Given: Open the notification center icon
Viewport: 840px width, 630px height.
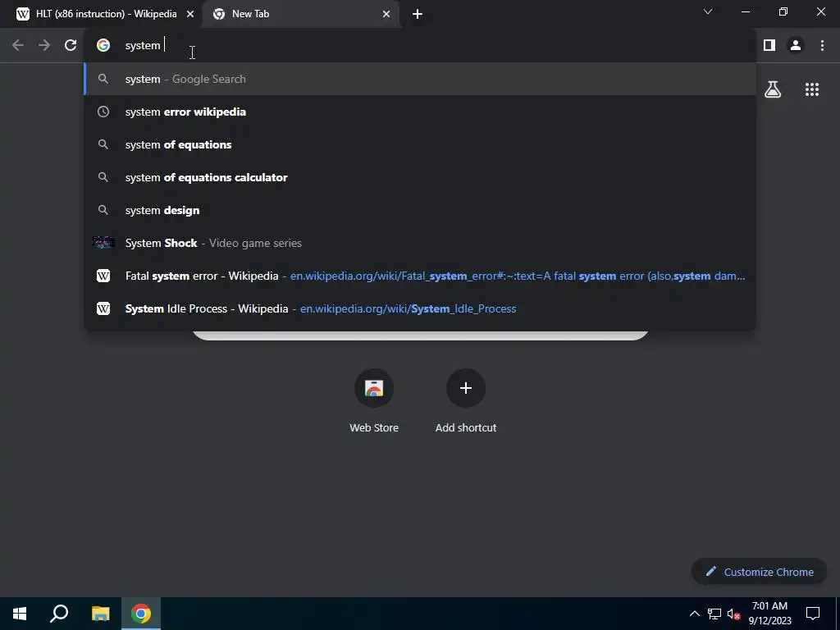Looking at the screenshot, I should point(813,614).
